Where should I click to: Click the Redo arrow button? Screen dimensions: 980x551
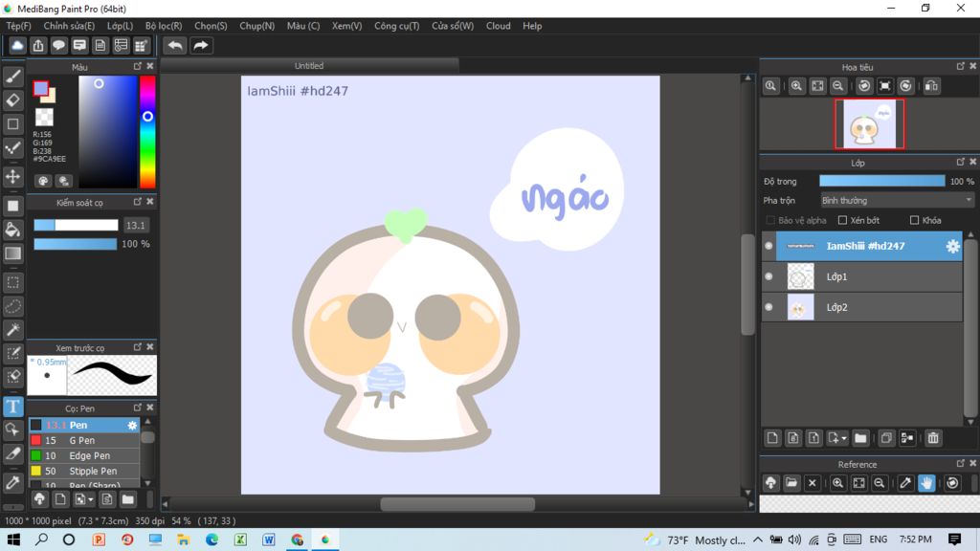pyautogui.click(x=201, y=46)
